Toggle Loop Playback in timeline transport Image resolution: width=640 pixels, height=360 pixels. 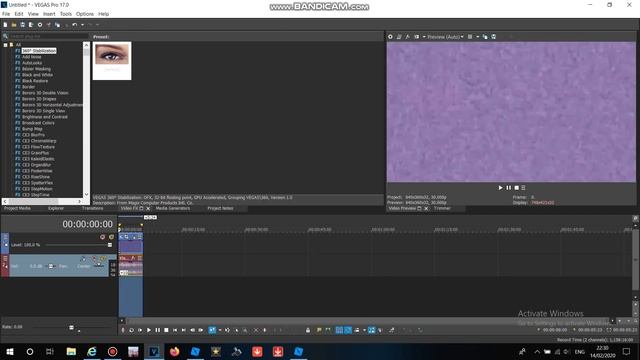click(131, 330)
